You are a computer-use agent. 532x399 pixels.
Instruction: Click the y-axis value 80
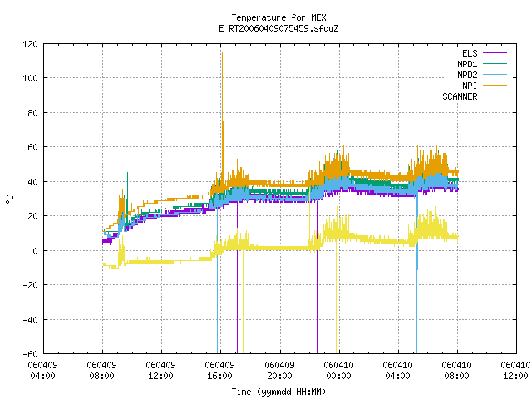[32, 113]
